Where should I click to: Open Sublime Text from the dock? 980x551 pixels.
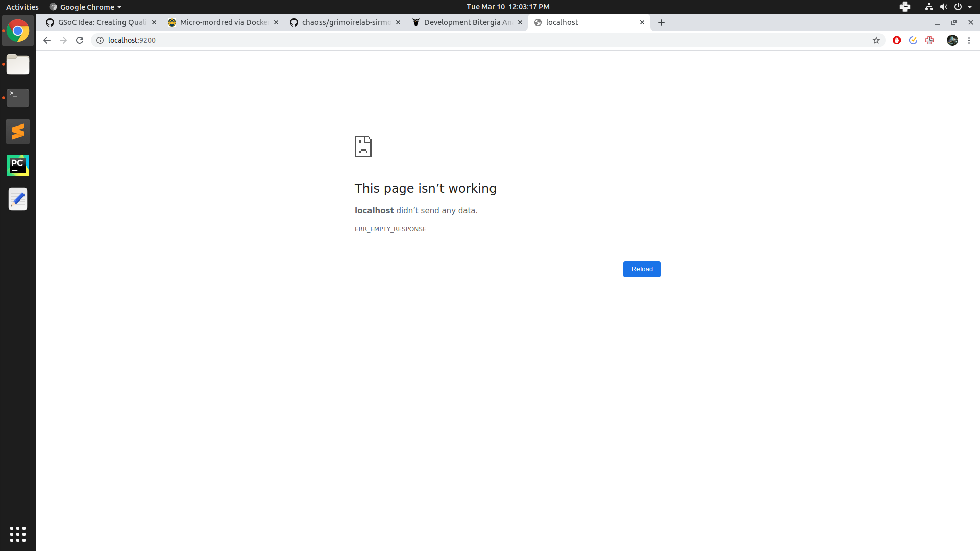point(18,132)
